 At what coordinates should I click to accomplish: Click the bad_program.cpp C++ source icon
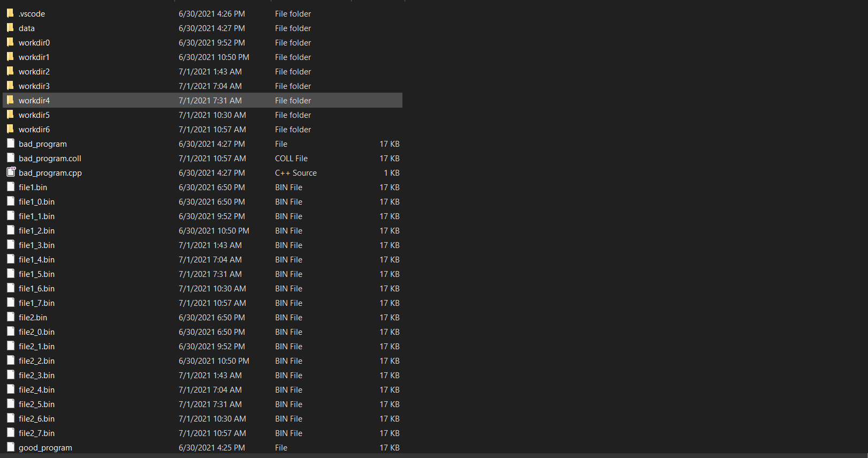coord(11,172)
